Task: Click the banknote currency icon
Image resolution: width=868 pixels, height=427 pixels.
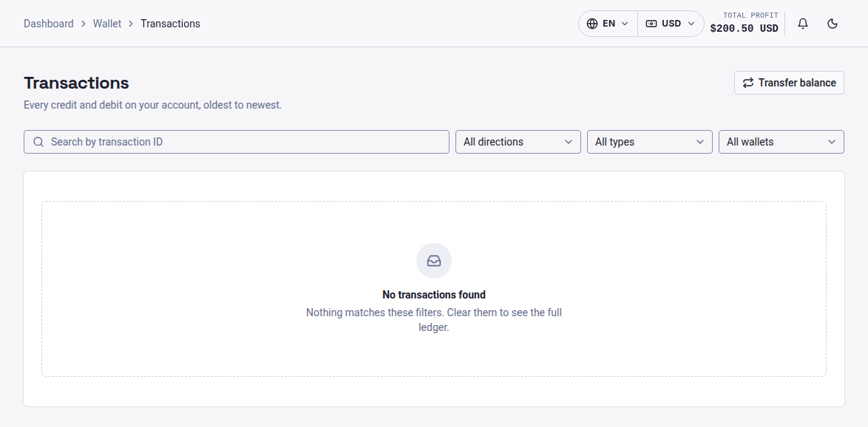Action: [x=651, y=24]
